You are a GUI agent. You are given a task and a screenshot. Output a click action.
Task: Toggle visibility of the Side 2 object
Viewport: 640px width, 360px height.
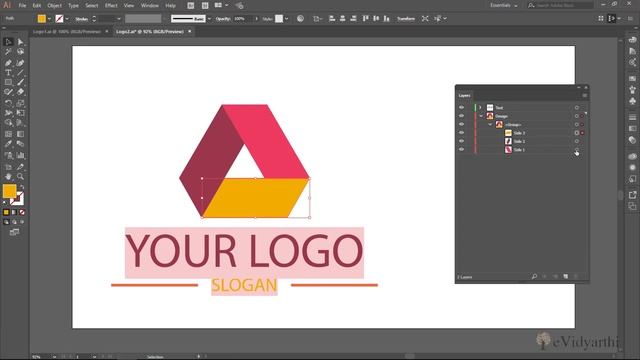click(461, 141)
